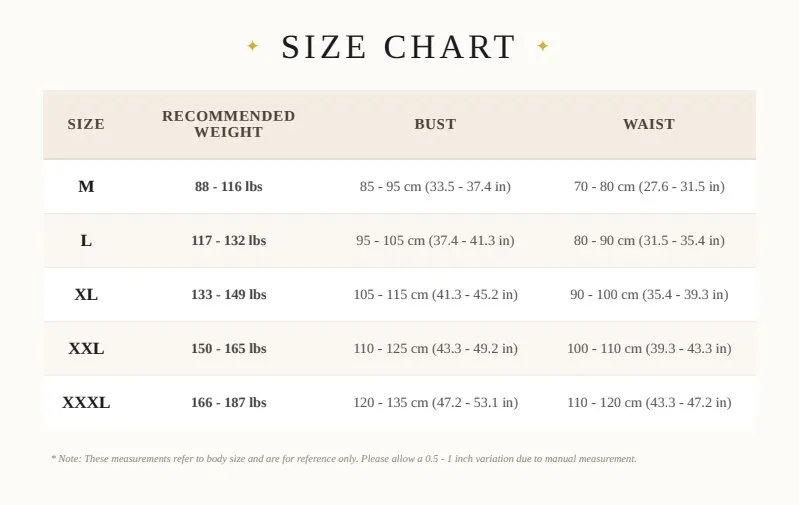Click the 70 - 80 cm waist cell
The height and width of the screenshot is (505, 799).
tap(649, 187)
